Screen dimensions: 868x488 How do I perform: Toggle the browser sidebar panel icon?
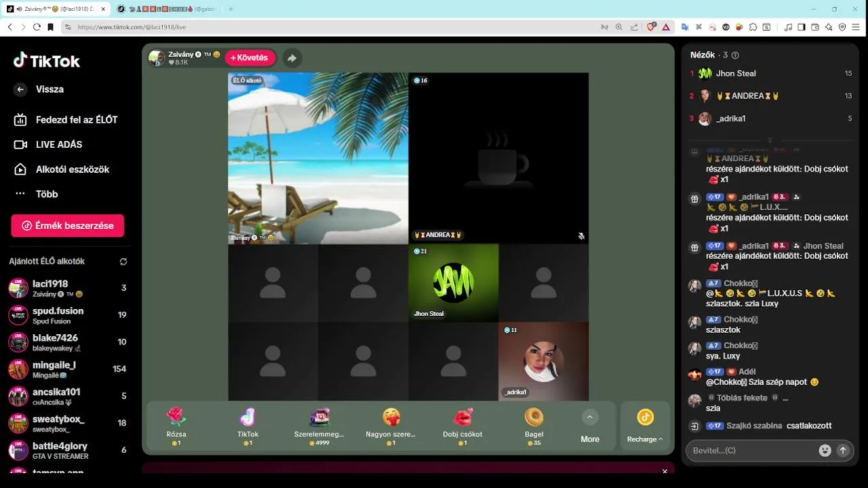(802, 27)
